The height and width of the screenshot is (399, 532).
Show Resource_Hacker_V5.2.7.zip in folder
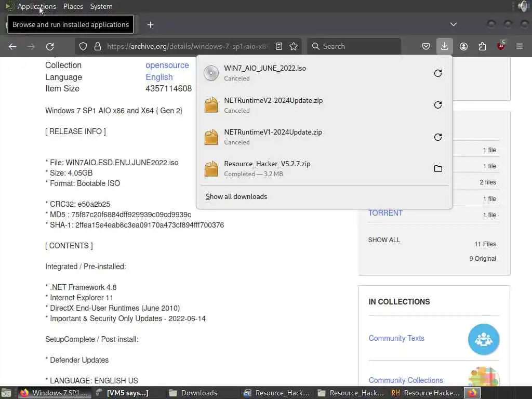click(438, 169)
